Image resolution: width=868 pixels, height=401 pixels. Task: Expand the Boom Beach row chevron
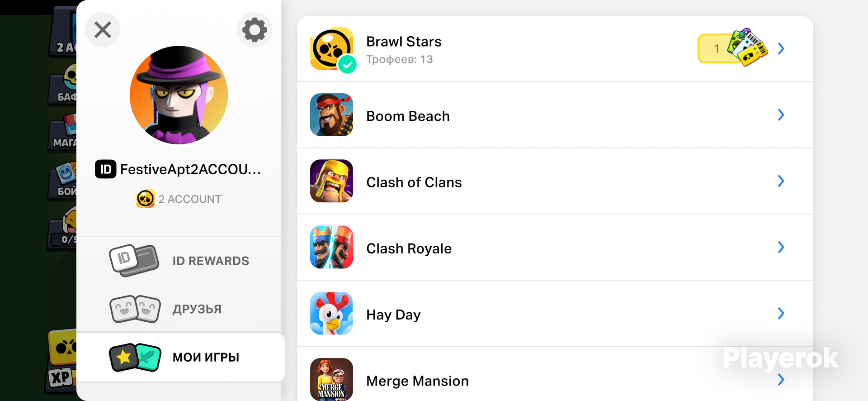[x=781, y=115]
